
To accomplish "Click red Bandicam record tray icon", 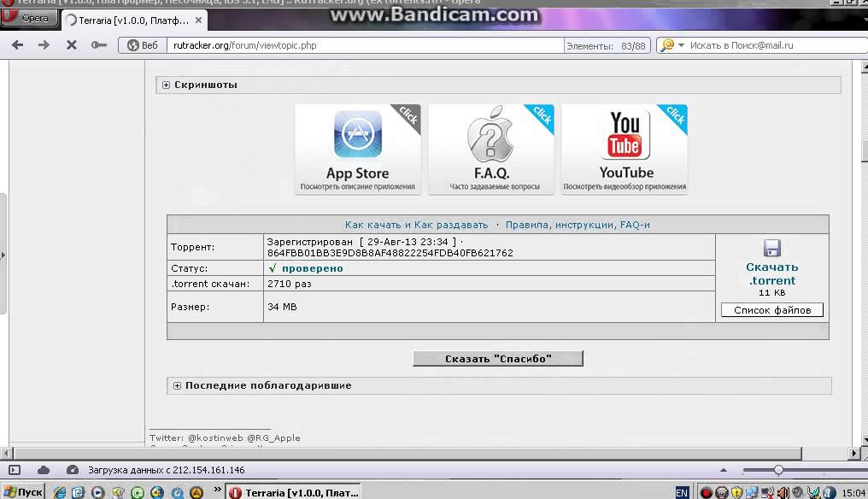I will [706, 492].
